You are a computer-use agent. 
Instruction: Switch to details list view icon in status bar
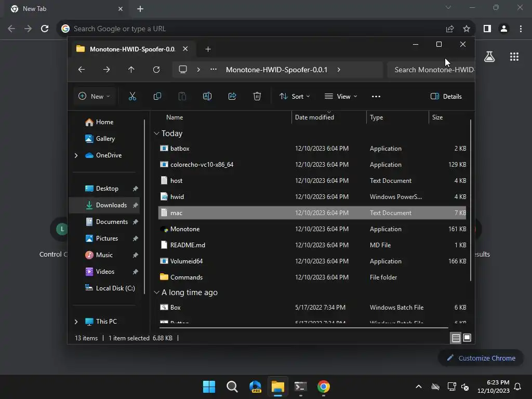(x=456, y=338)
